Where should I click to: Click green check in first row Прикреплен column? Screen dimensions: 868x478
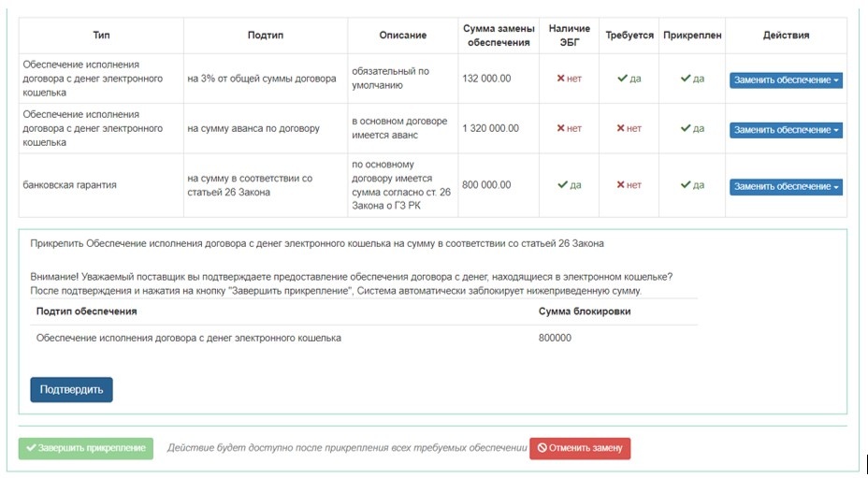(686, 79)
